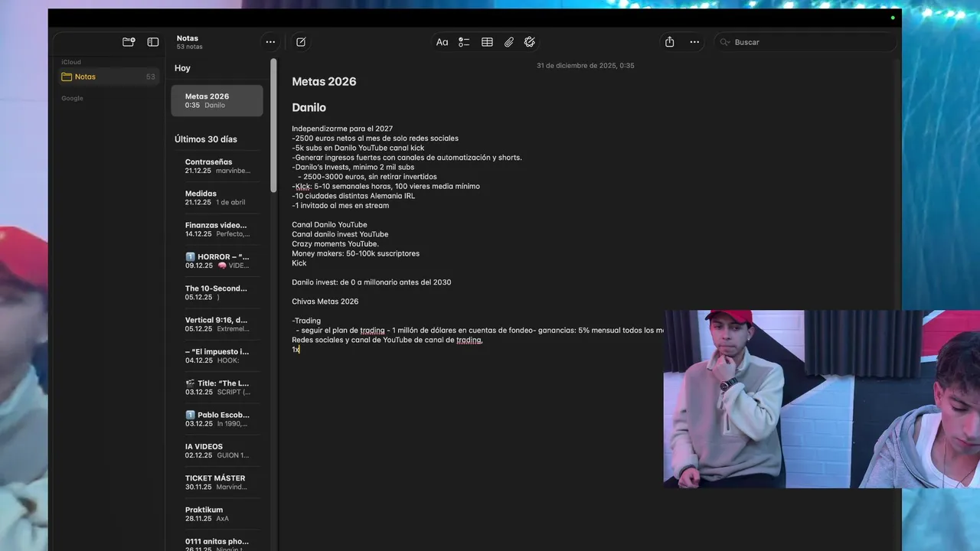
Task: Open the IA VIDEOS note
Action: point(217,450)
